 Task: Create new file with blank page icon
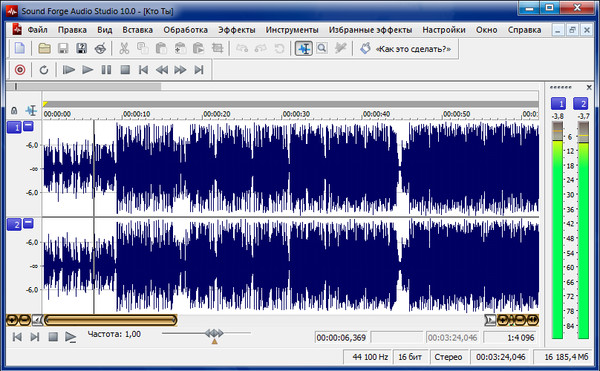pos(20,49)
